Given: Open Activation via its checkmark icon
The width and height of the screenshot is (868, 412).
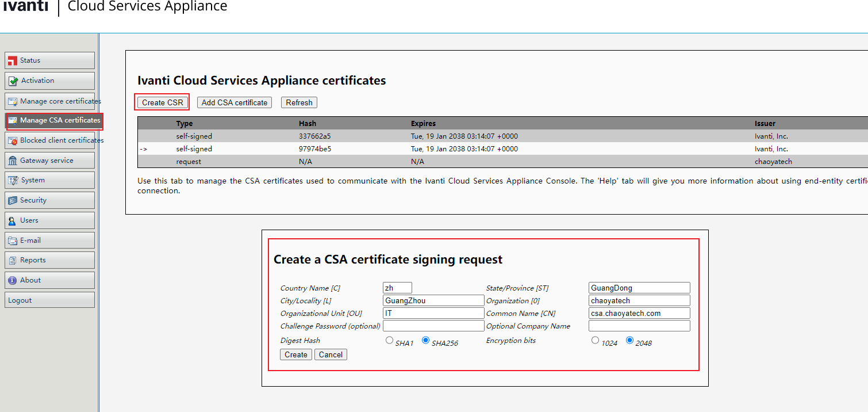Looking at the screenshot, I should pos(13,81).
